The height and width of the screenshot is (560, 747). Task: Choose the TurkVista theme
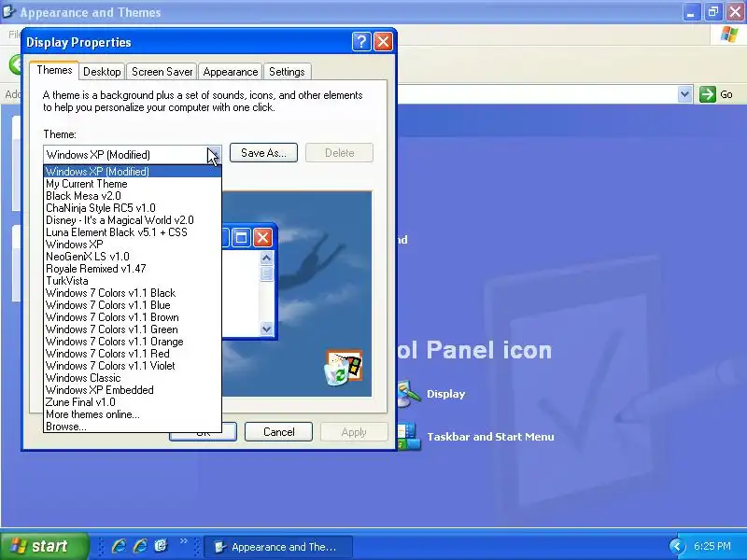pyautogui.click(x=133, y=281)
